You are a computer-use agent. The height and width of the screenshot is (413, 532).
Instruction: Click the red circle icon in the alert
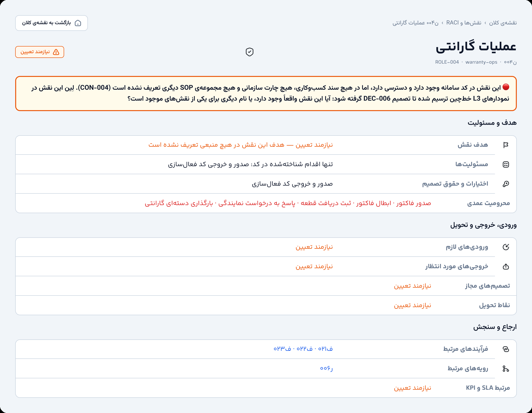[506, 87]
